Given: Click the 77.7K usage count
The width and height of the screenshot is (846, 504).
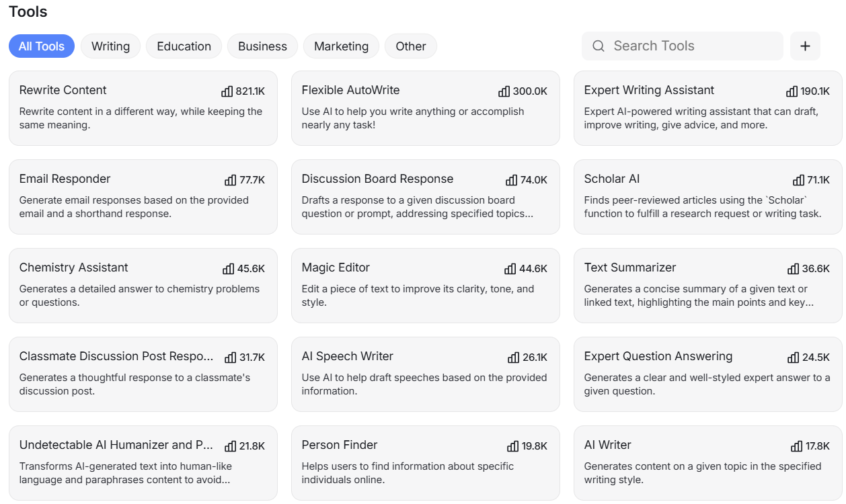Looking at the screenshot, I should coord(252,180).
